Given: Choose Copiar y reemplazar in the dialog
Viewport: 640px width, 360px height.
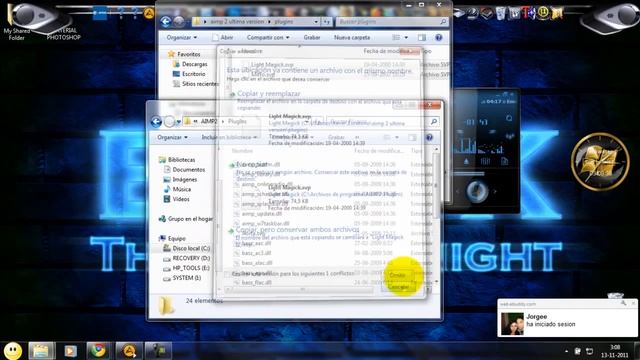Looking at the screenshot, I should pos(269,94).
